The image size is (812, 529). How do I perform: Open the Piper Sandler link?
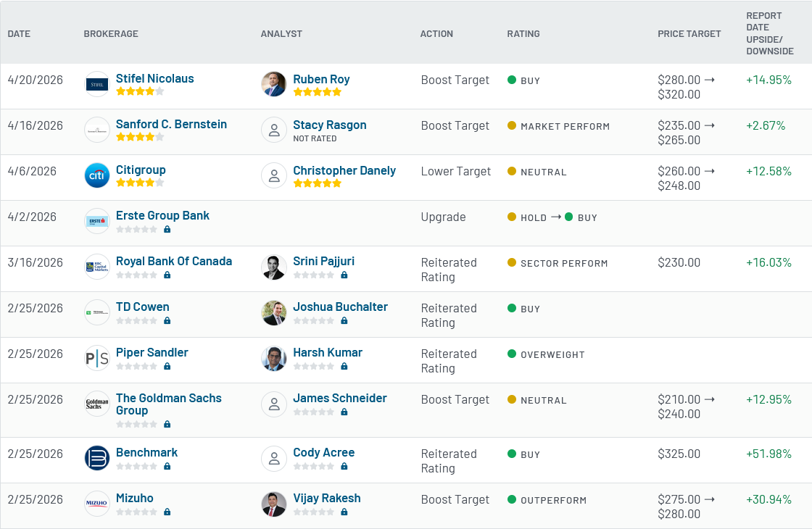coord(152,352)
